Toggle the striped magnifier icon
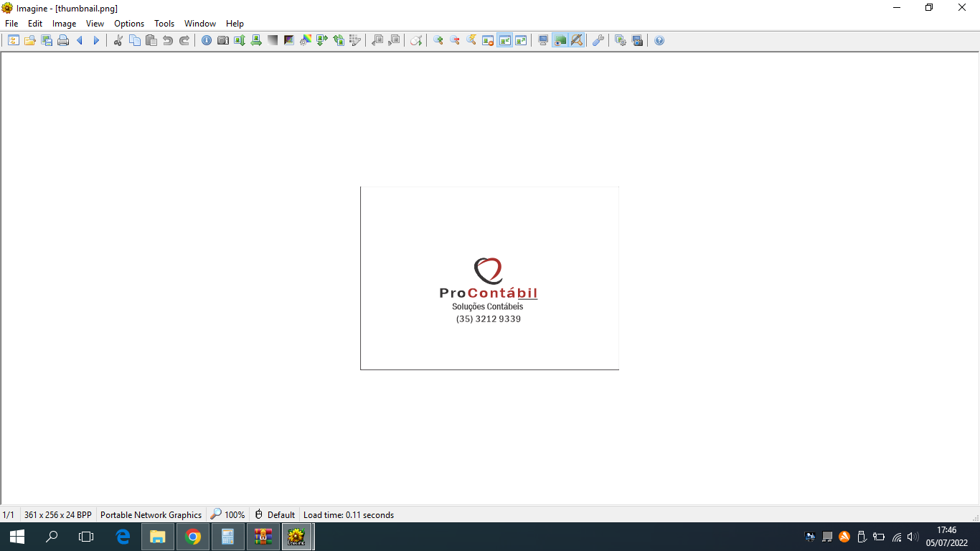The width and height of the screenshot is (980, 551). coord(577,41)
